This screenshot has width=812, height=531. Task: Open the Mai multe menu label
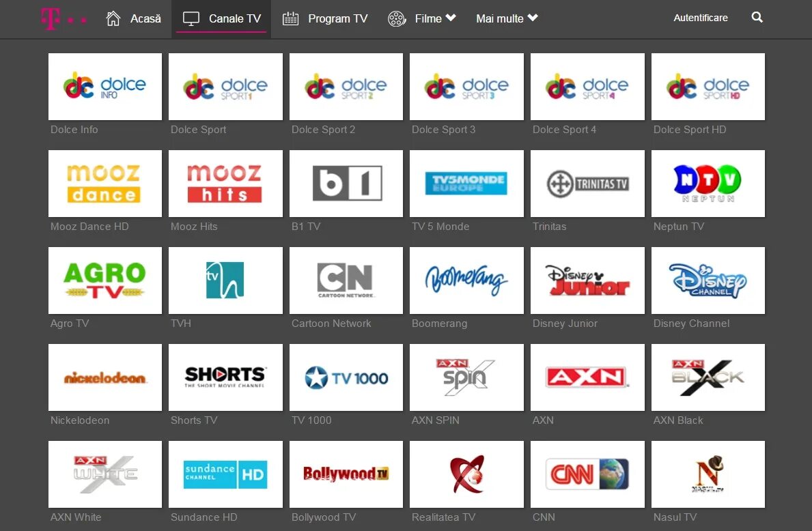tap(500, 18)
